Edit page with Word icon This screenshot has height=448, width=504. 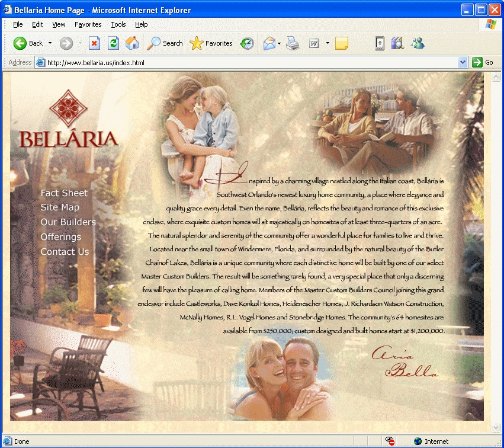[x=314, y=43]
